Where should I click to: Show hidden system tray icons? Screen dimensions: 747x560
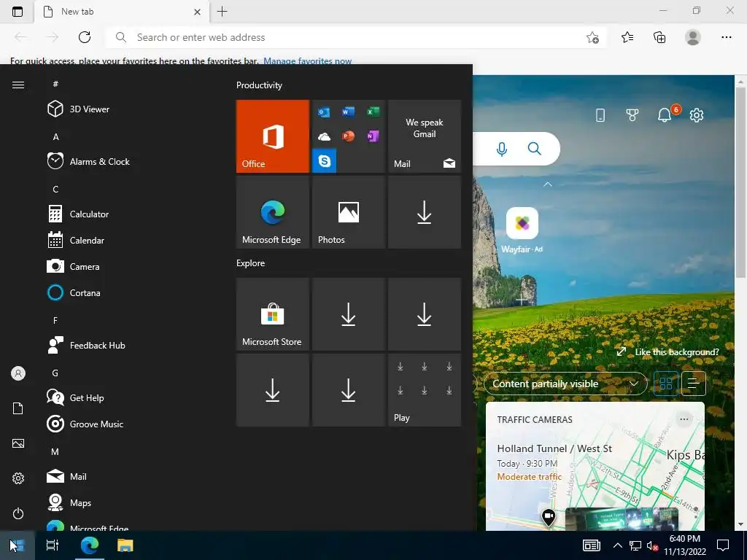tap(617, 545)
